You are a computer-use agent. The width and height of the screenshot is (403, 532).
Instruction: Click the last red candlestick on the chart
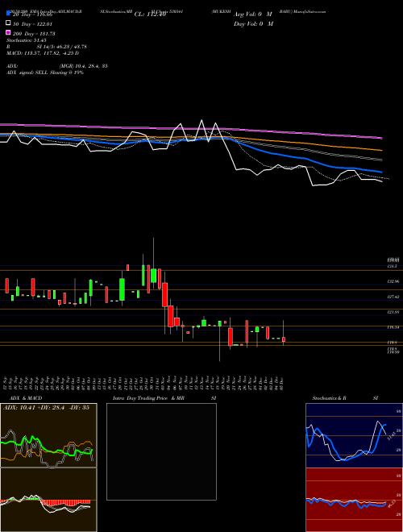pos(284,339)
